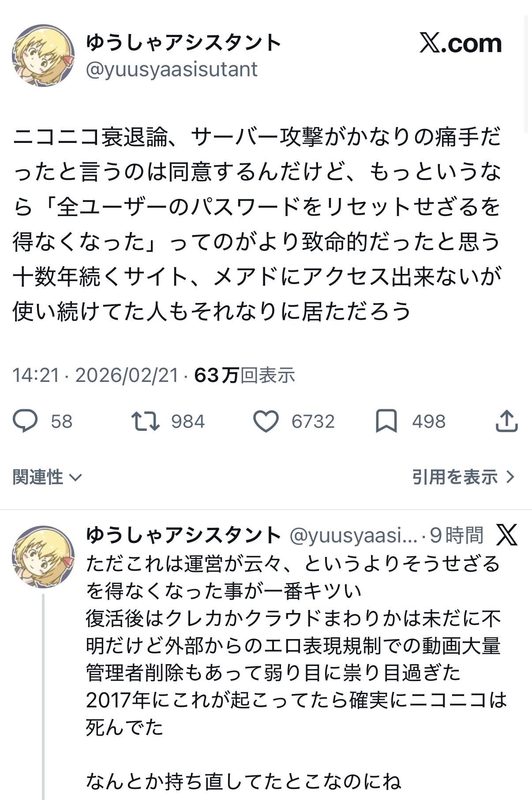
Task: Click the 63万回表示 view count
Action: click(245, 375)
